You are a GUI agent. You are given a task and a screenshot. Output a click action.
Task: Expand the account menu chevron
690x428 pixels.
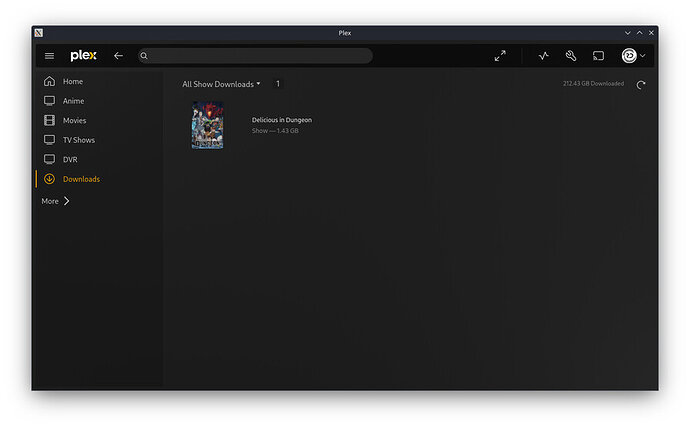pos(643,56)
